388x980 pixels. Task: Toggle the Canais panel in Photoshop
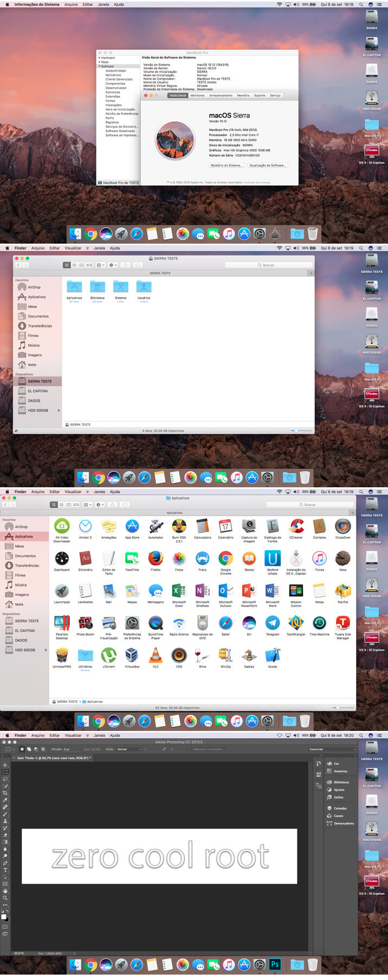tap(338, 816)
